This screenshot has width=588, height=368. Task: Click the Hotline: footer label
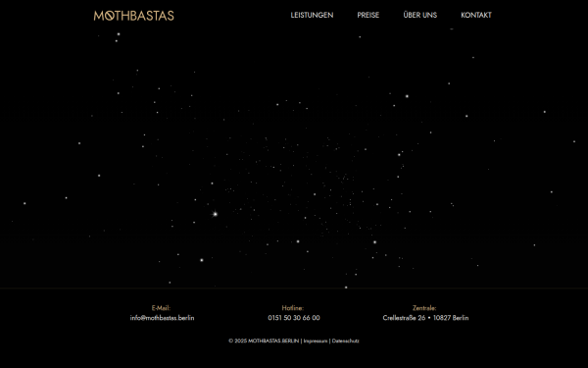click(293, 308)
